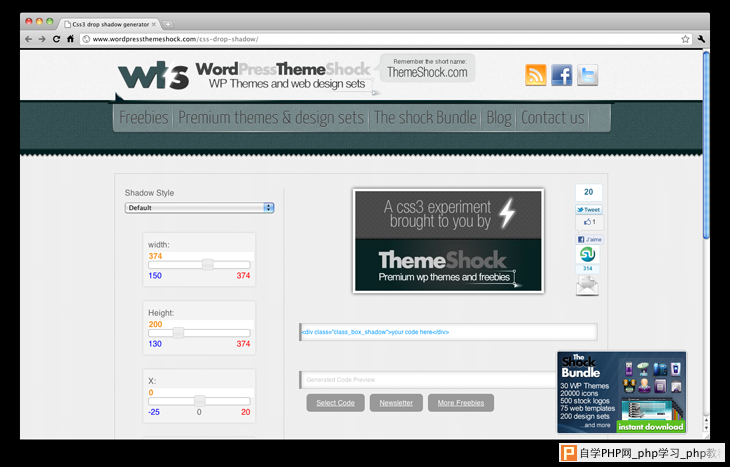Click the scrollbar down arrow

(706, 427)
